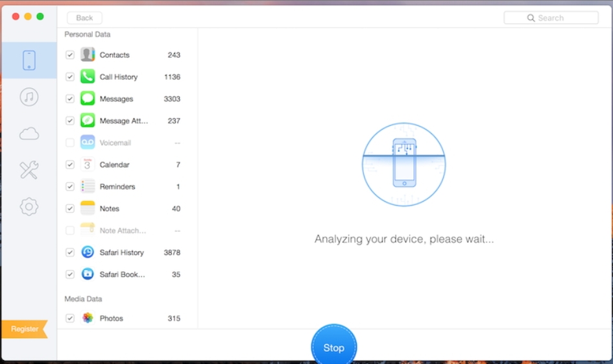Open the iTunes music sidebar icon
Viewport: 613px width, 364px height.
[x=29, y=97]
